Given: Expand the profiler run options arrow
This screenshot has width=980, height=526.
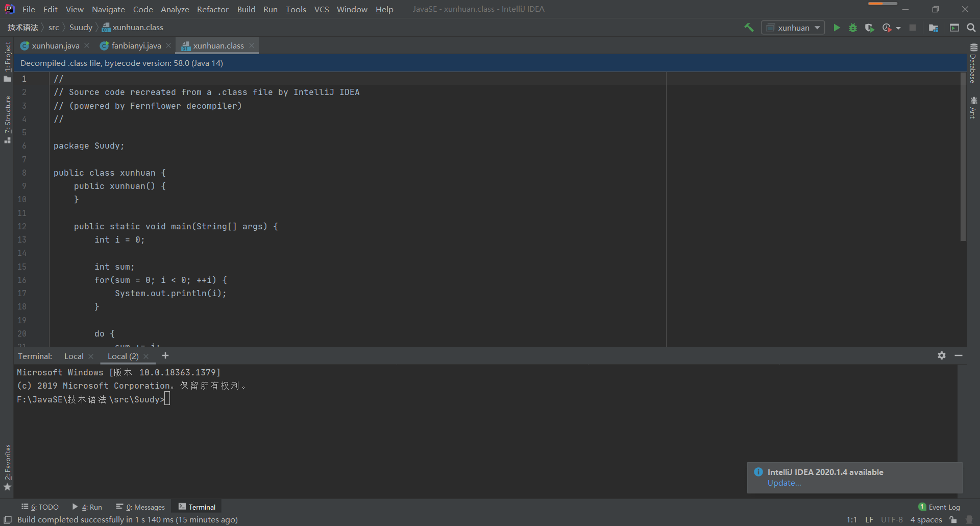Looking at the screenshot, I should click(898, 28).
